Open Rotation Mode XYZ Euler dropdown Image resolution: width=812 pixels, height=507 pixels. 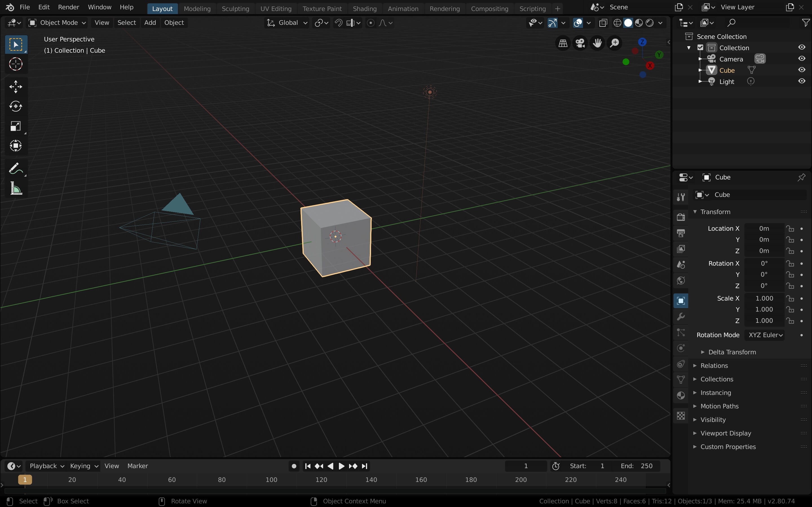pos(764,335)
